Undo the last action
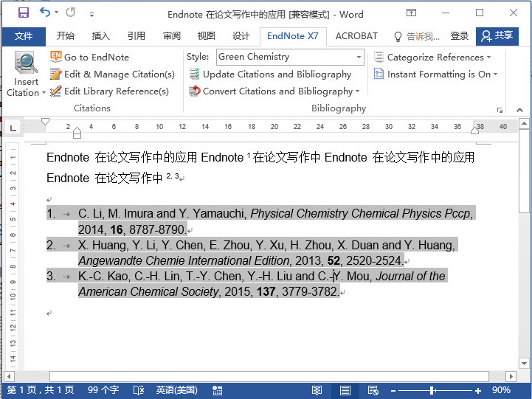This screenshot has height=399, width=532. pyautogui.click(x=44, y=13)
